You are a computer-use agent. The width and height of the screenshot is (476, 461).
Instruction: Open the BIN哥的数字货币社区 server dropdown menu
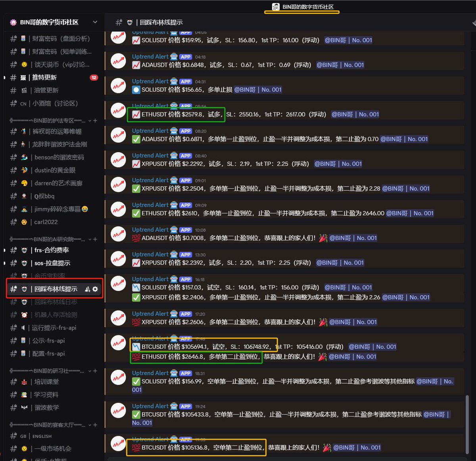point(95,22)
